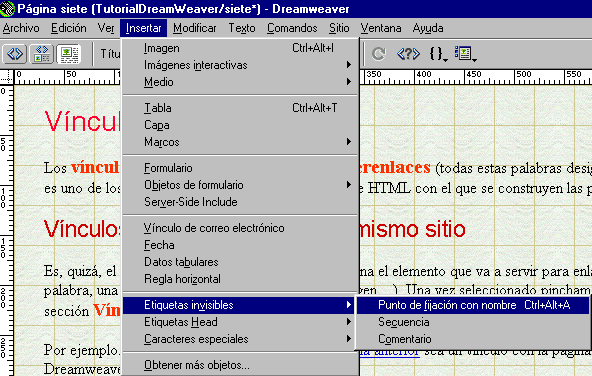
Task: Click the ruler origin corner box
Action: pyautogui.click(x=7, y=77)
